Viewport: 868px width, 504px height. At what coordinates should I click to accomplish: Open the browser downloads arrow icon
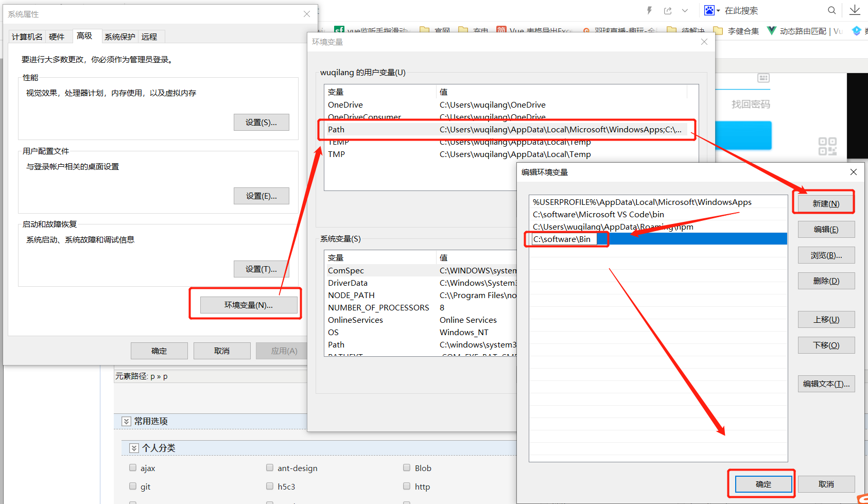coord(855,10)
